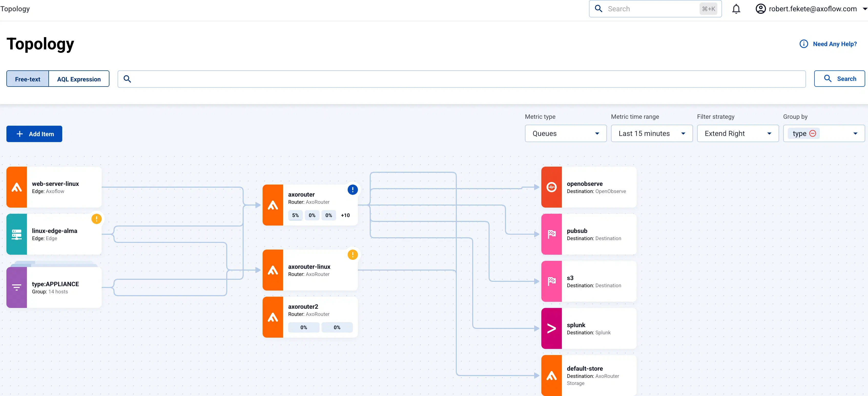Select the linux-edge-alma node title
The height and width of the screenshot is (396, 868).
click(x=55, y=231)
